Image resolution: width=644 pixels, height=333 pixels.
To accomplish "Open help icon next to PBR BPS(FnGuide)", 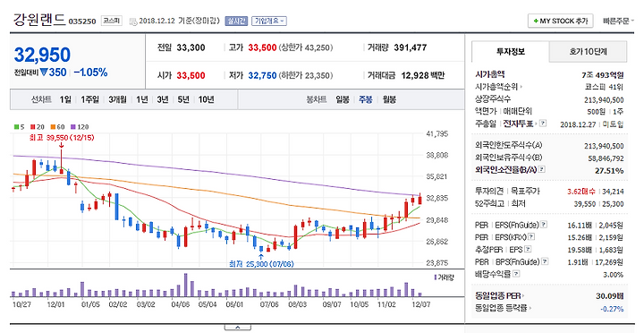I will tap(544, 261).
